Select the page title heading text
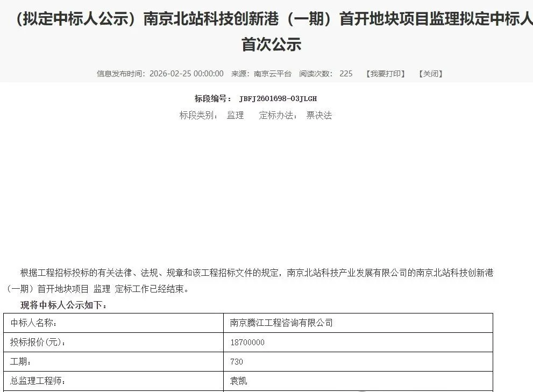Screen dimensions: 533x392 (272, 31)
